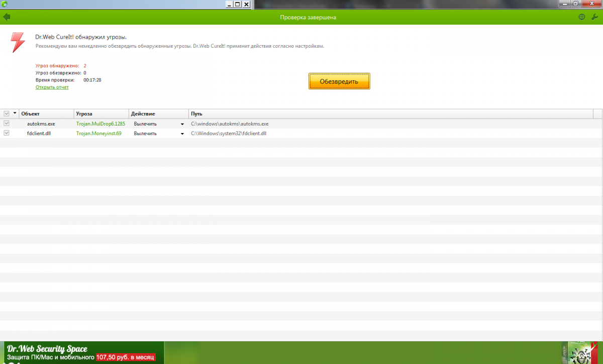The height and width of the screenshot is (364, 603).
Task: Open Trojan.Moneyinst.69 threat link
Action: point(99,134)
